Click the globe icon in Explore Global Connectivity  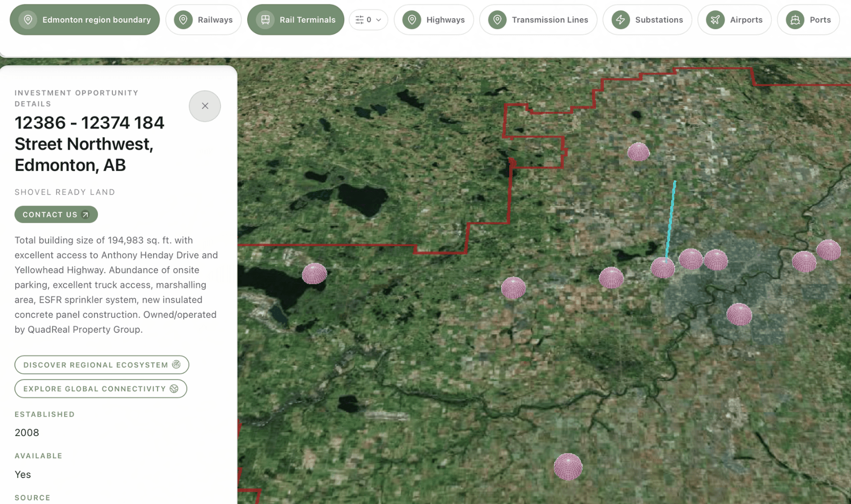coord(174,389)
